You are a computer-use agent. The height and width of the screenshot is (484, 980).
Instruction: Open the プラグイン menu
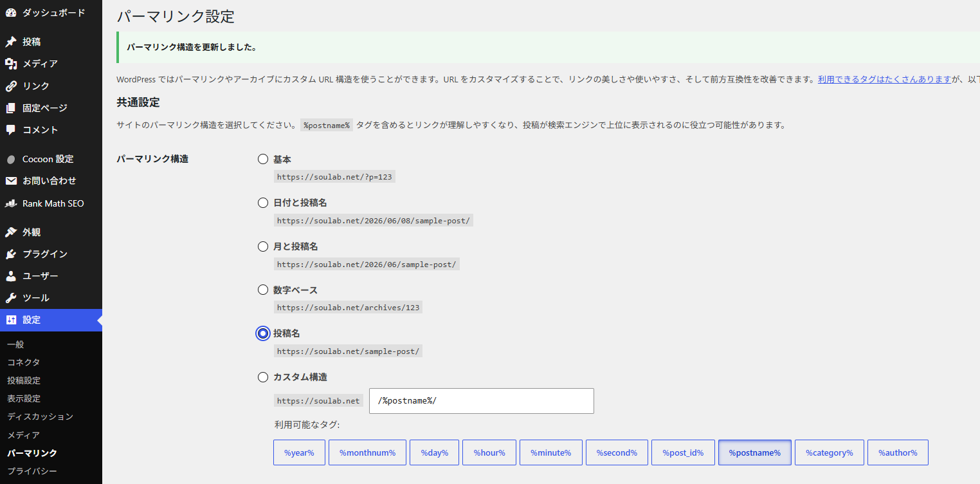click(x=51, y=254)
